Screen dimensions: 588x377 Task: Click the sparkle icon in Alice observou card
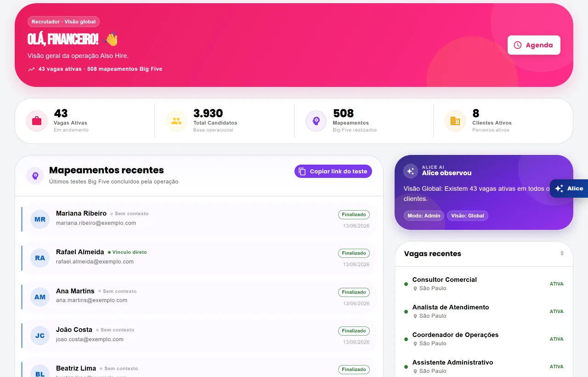pyautogui.click(x=411, y=171)
